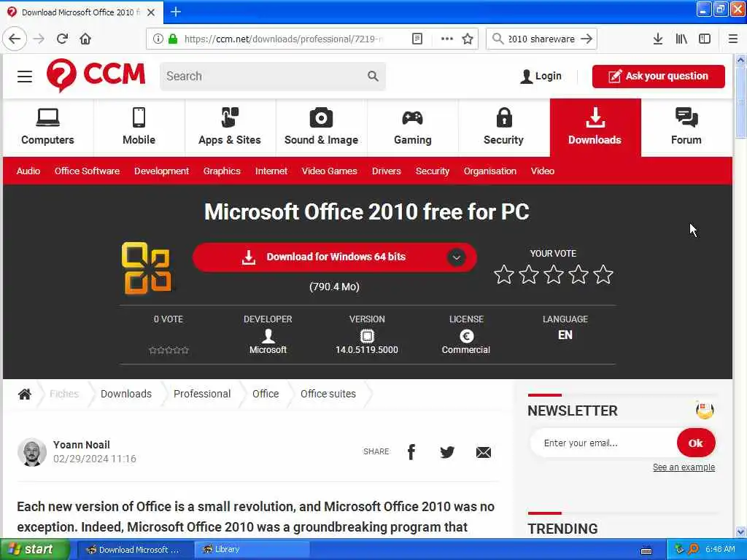Open the Sound & Image section
Viewport: 747px width, 560px height.
coord(321,127)
